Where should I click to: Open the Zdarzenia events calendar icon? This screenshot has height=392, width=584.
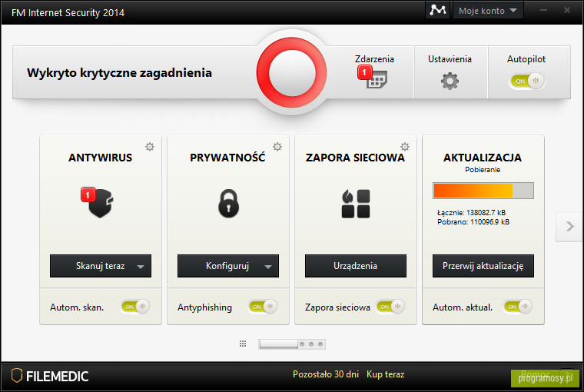pos(377,79)
